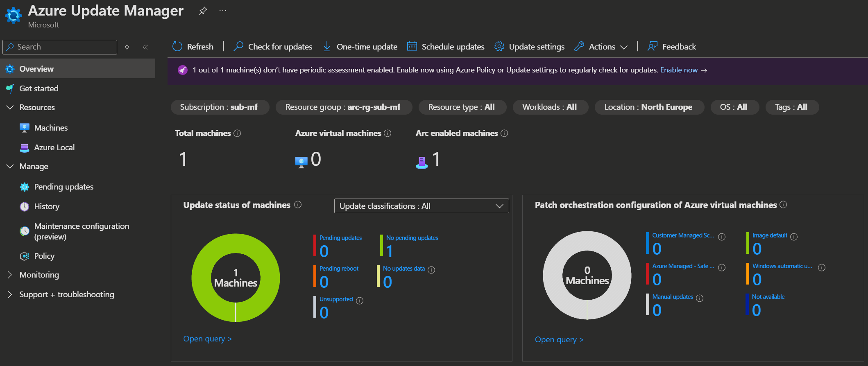Show info for No updates data
This screenshot has width=868, height=366.
coord(431,270)
